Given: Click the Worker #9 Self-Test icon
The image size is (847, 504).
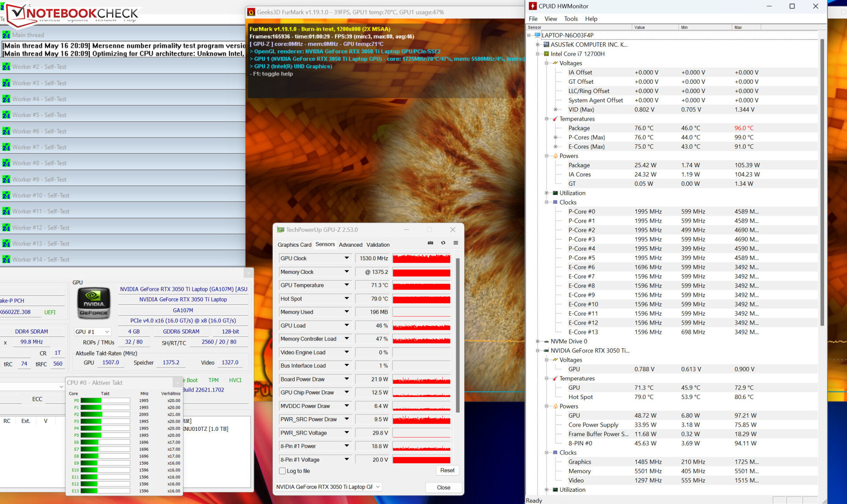Looking at the screenshot, I should click(x=6, y=179).
